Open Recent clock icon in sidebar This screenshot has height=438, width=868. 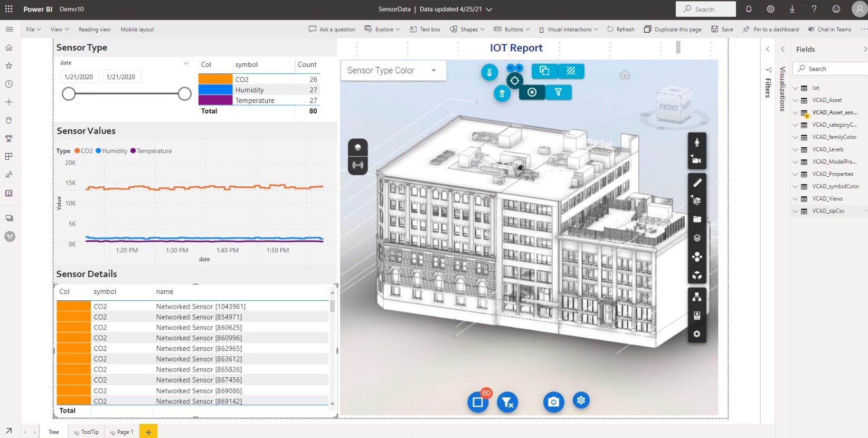click(x=9, y=84)
